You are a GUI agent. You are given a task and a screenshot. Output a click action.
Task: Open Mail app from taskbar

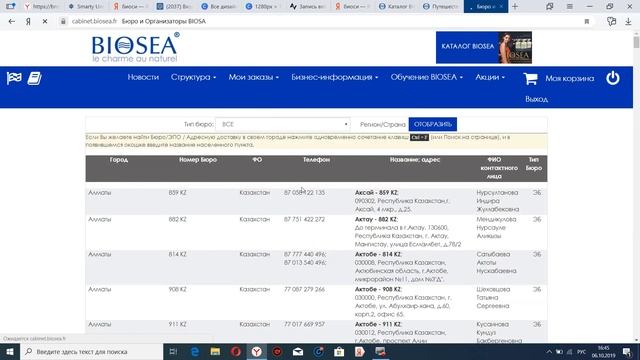click(298, 351)
